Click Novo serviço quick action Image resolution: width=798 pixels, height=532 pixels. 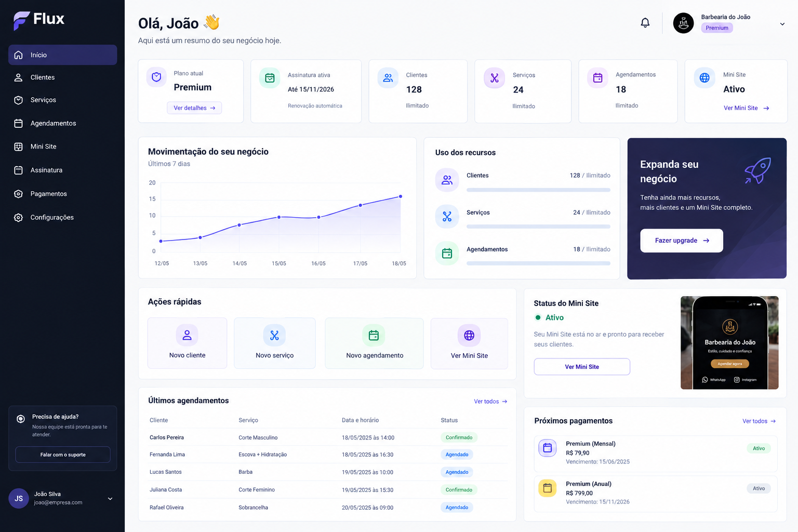(275, 343)
